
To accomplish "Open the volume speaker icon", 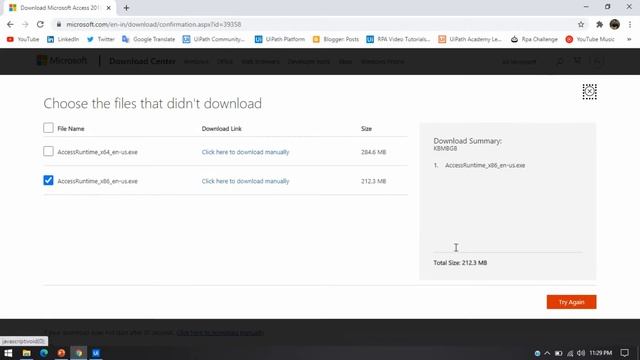I will pyautogui.click(x=581, y=353).
